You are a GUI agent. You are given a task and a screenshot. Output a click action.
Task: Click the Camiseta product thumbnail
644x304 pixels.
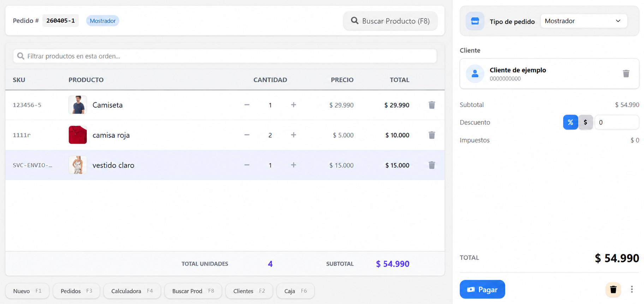click(x=78, y=105)
